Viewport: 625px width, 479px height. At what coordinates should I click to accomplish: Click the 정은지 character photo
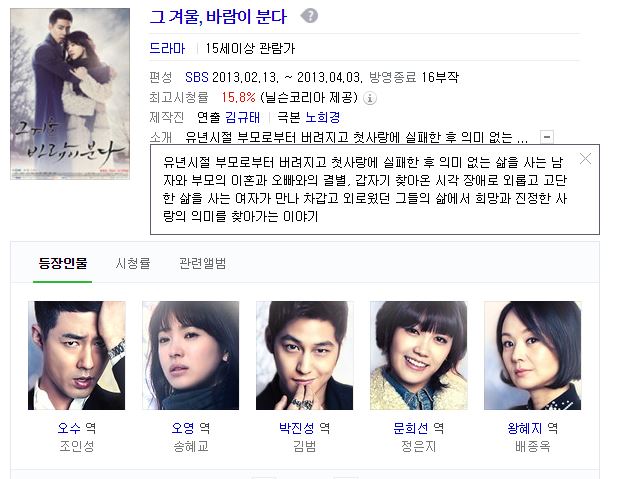(419, 355)
